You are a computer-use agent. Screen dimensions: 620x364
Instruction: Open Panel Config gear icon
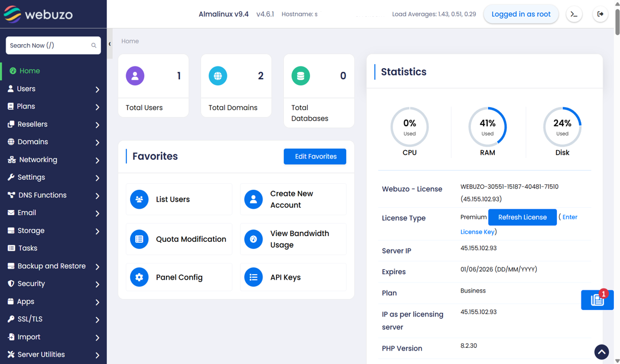[139, 277]
